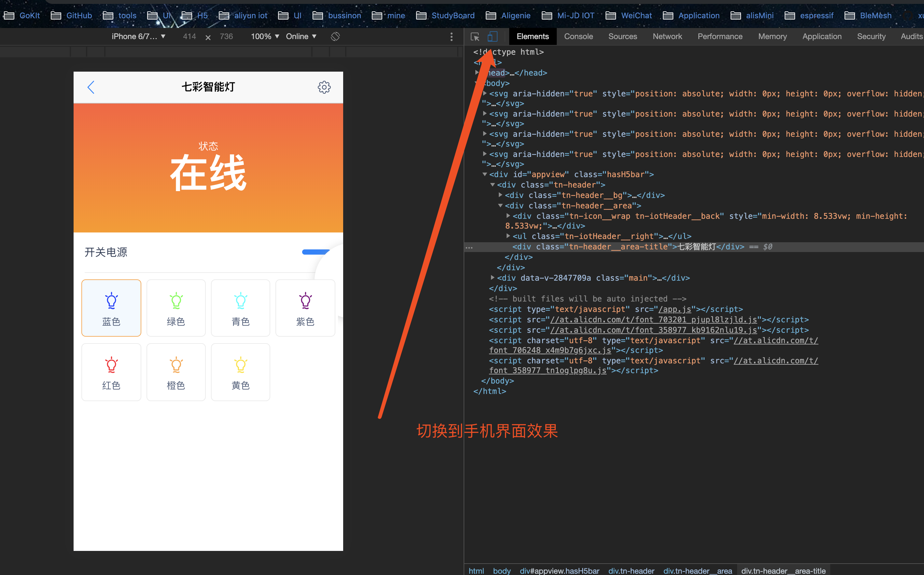Click the settings gear in app header
The height and width of the screenshot is (575, 924).
tap(324, 87)
